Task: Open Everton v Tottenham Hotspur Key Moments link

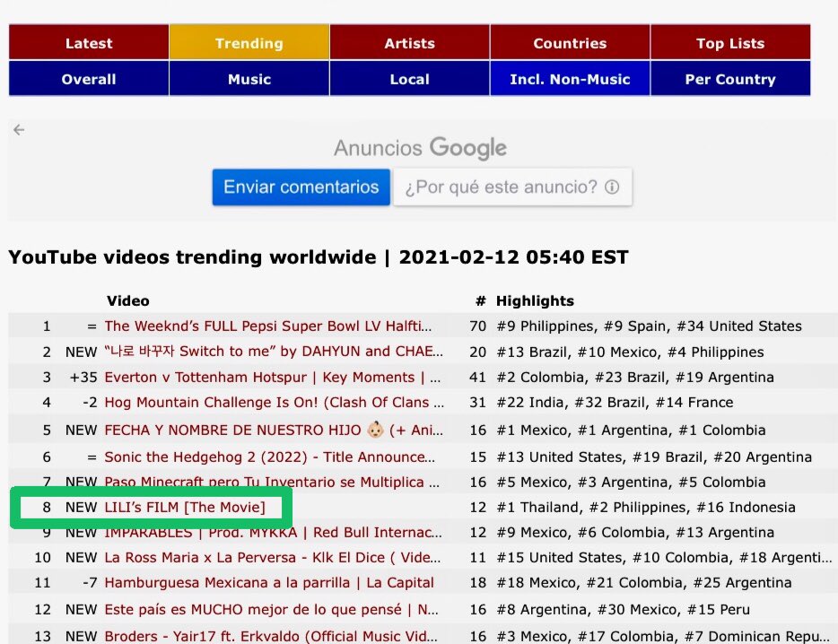Action: 273,377
